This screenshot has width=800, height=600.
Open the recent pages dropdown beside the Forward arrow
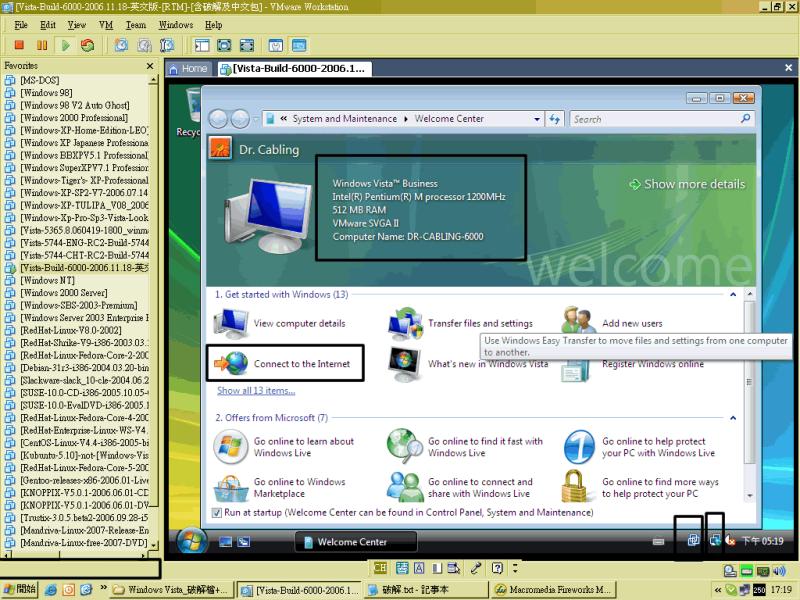coord(255,120)
